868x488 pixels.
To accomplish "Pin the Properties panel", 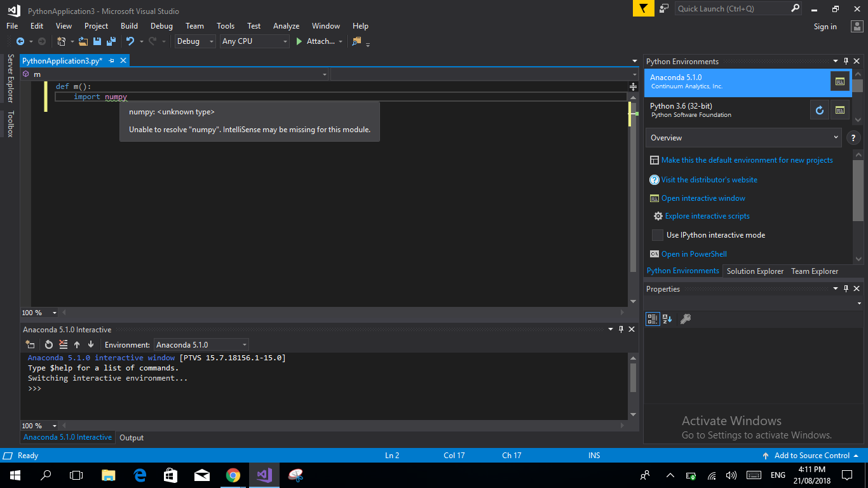I will (845, 288).
